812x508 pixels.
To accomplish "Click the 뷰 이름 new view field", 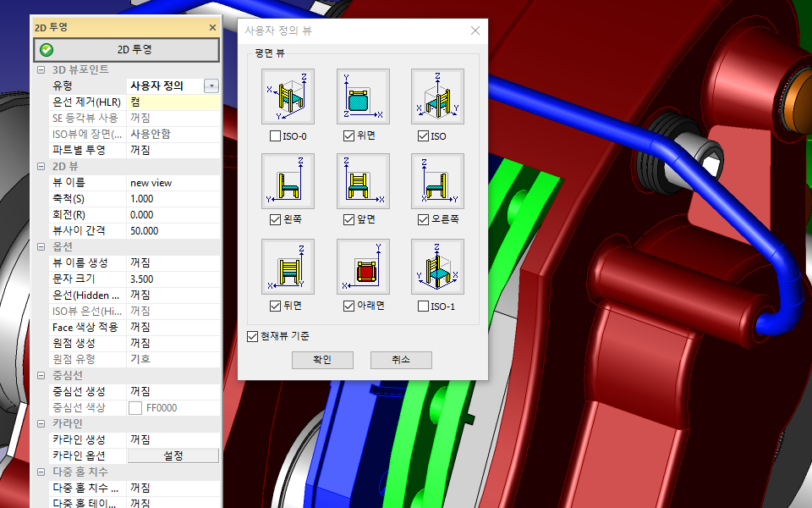I will coord(173,183).
